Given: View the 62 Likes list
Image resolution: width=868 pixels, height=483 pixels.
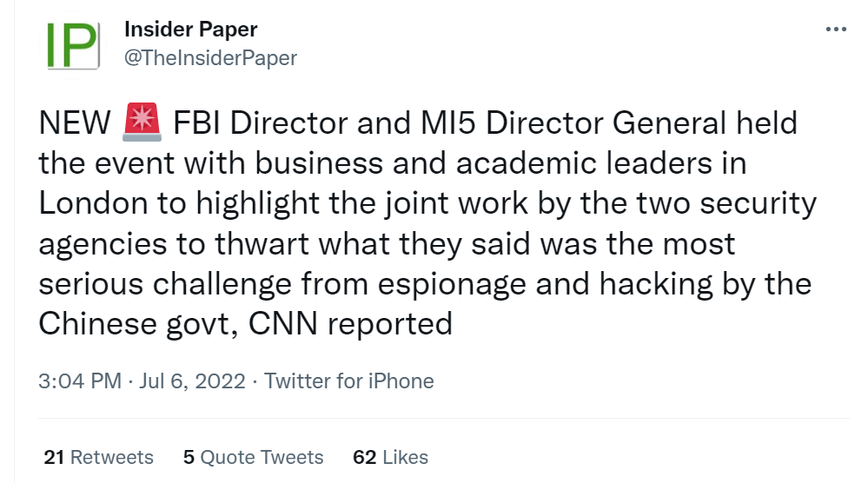Looking at the screenshot, I should click(x=390, y=458).
